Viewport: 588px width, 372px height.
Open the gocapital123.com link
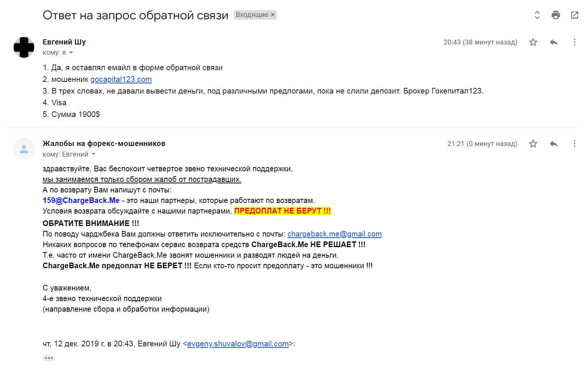(121, 80)
